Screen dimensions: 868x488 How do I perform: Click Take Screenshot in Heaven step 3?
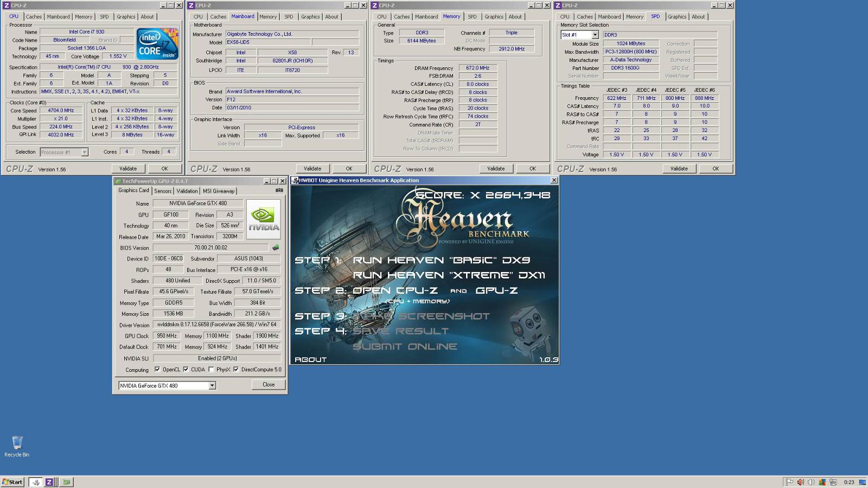[x=421, y=316]
